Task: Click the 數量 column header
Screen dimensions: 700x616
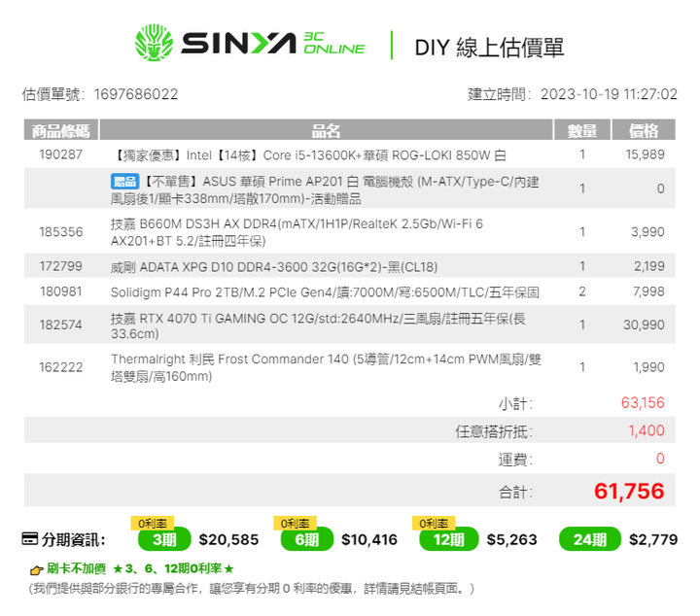Action: [x=582, y=131]
